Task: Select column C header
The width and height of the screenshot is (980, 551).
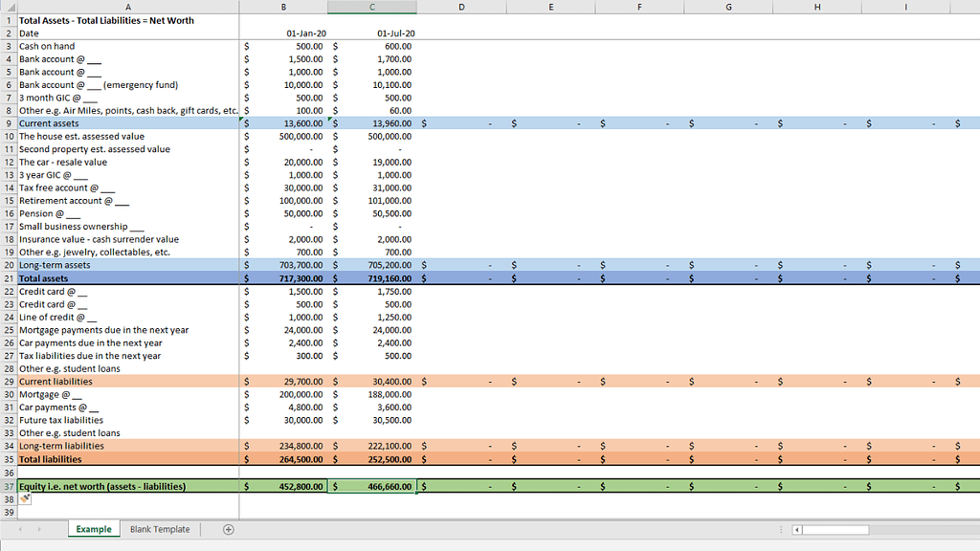Action: click(x=372, y=7)
